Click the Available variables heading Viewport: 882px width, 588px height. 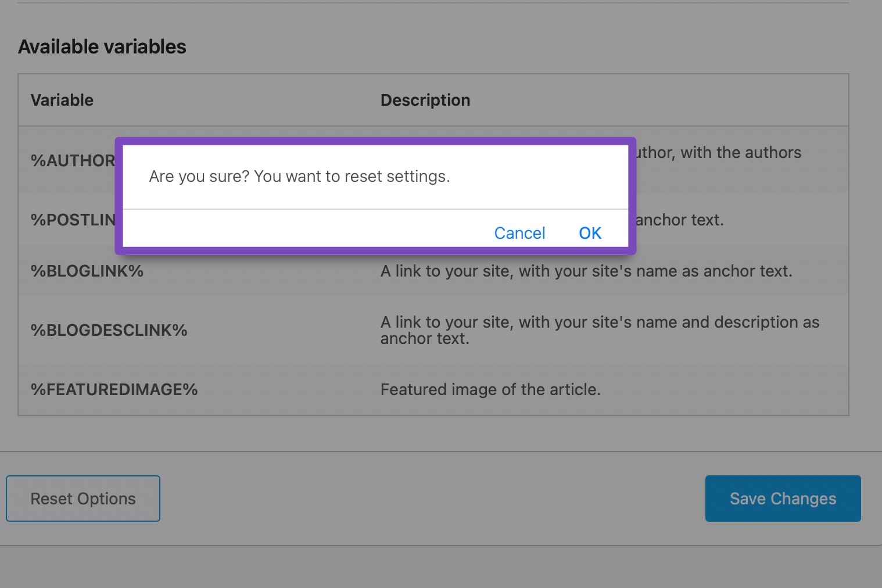point(102,46)
